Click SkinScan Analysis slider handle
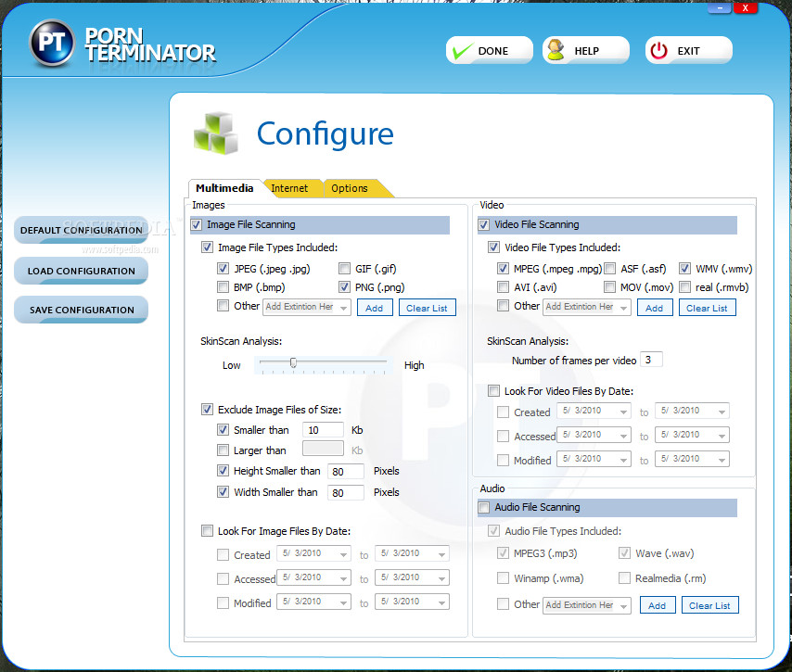This screenshot has height=672, width=792. point(293,362)
